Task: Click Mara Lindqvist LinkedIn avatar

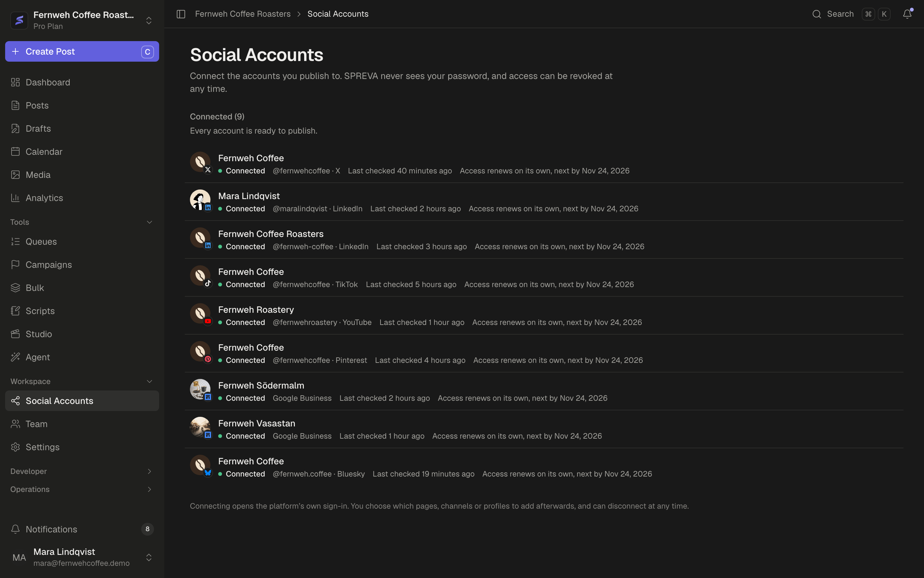Action: 200,199
